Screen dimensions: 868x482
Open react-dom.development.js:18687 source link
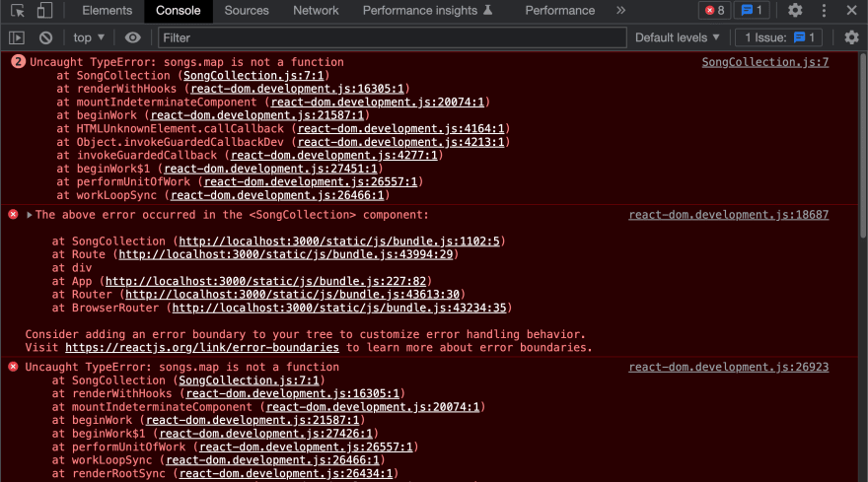pos(729,215)
